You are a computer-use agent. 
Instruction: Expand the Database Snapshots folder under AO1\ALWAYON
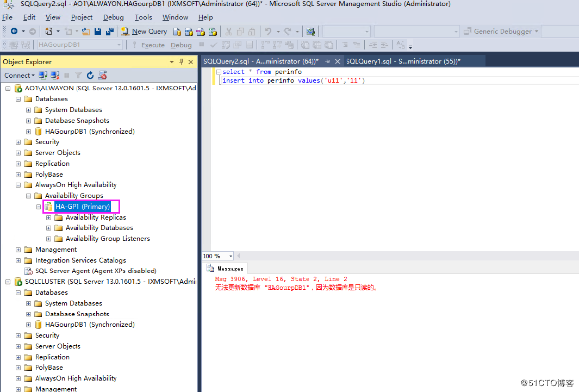(28, 121)
